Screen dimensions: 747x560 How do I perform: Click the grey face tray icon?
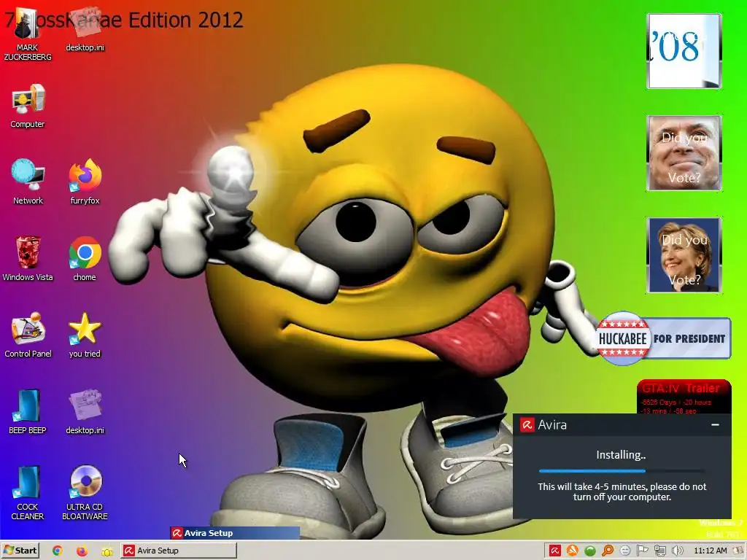pyautogui.click(x=625, y=551)
